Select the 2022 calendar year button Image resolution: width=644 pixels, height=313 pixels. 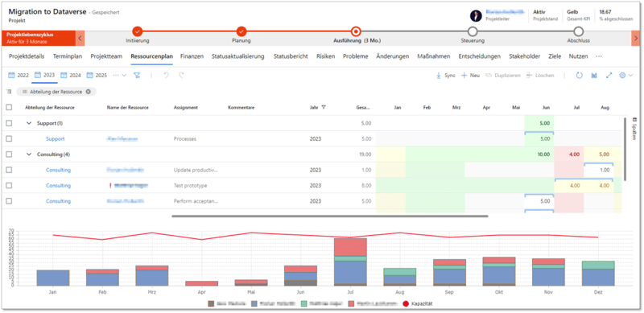coord(19,76)
